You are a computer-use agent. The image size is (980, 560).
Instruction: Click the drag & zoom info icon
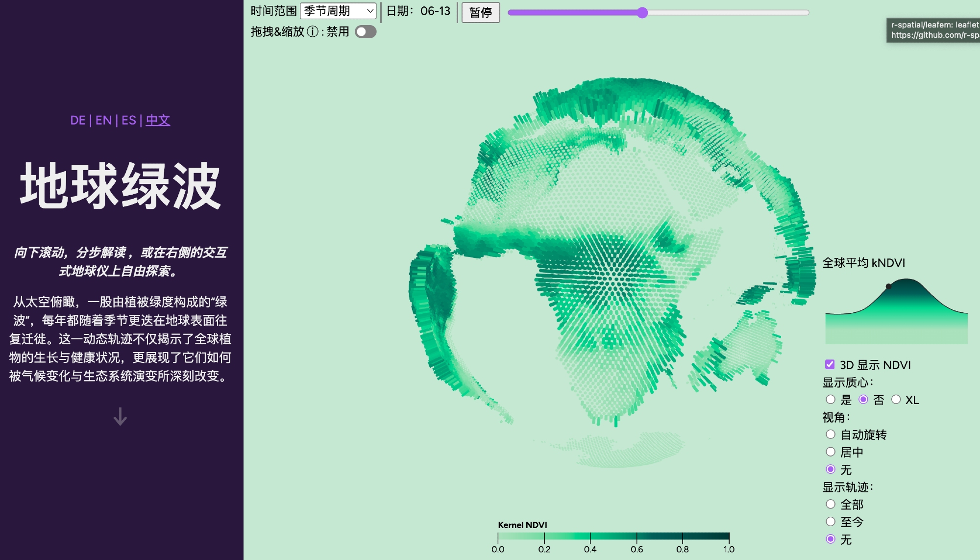click(313, 32)
